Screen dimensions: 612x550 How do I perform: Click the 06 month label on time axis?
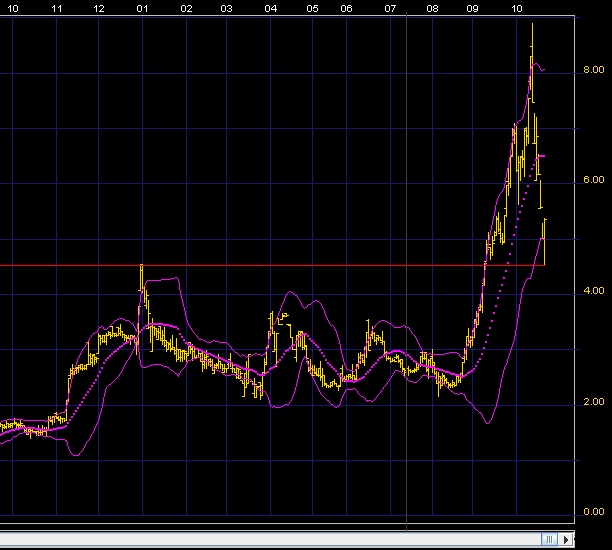click(346, 9)
